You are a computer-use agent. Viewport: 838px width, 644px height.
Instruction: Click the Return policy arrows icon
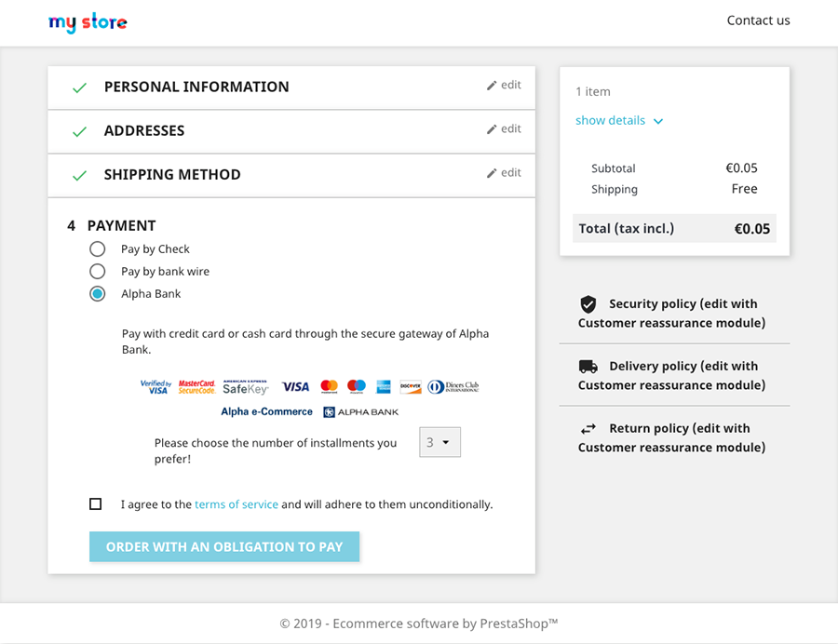point(588,429)
